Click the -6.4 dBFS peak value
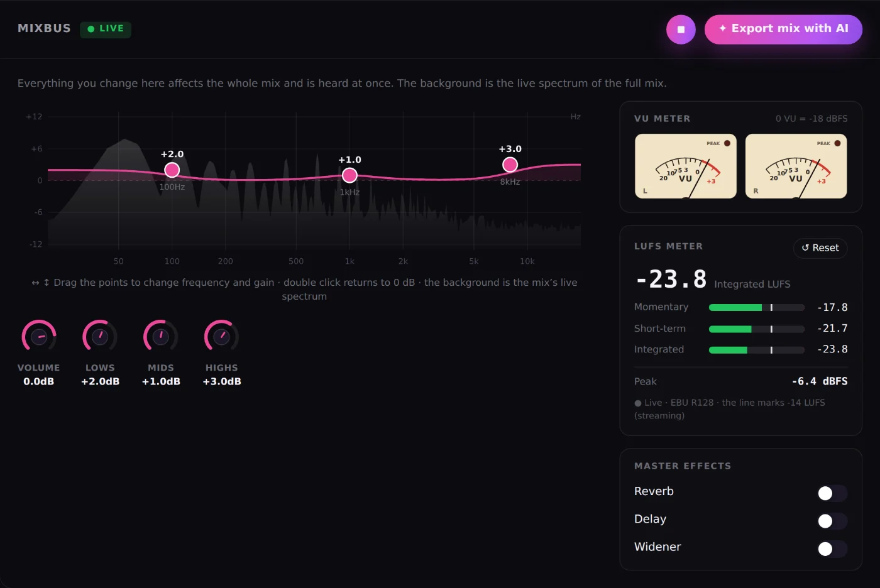 pos(820,381)
